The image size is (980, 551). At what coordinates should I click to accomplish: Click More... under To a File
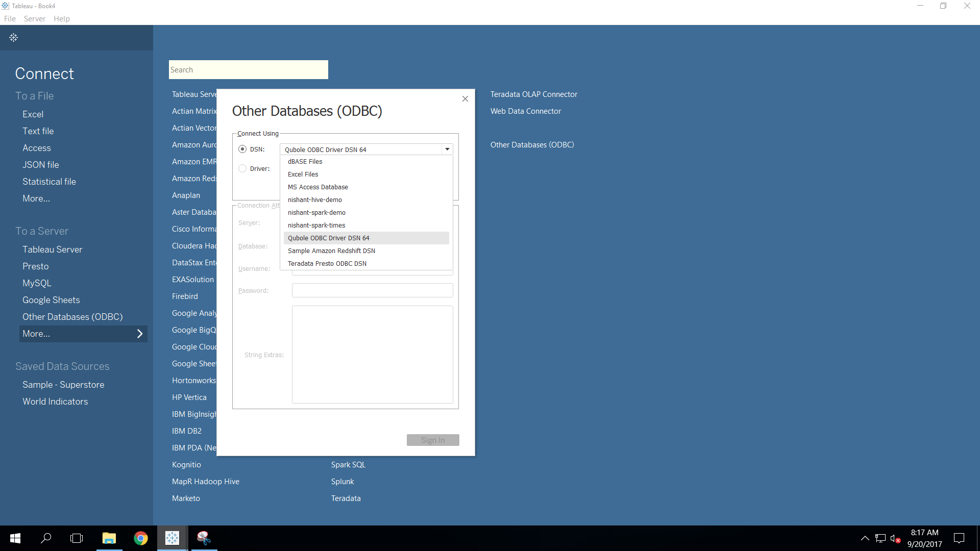(x=36, y=198)
